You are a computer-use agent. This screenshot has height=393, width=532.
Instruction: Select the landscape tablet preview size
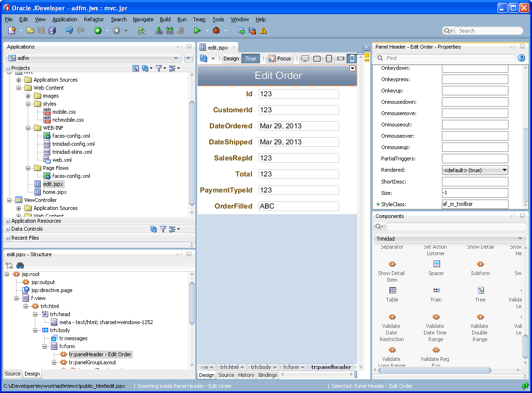point(317,59)
